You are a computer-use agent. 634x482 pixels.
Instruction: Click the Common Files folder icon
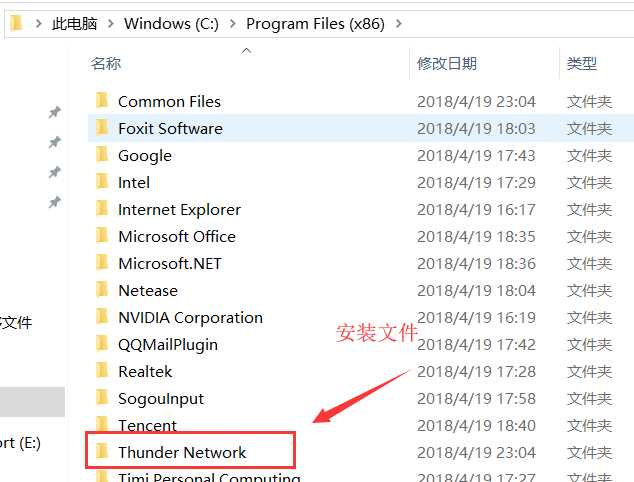coord(101,101)
